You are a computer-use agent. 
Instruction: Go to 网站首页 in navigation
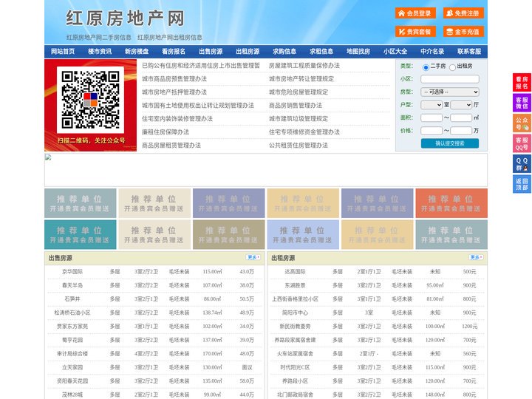pos(63,52)
